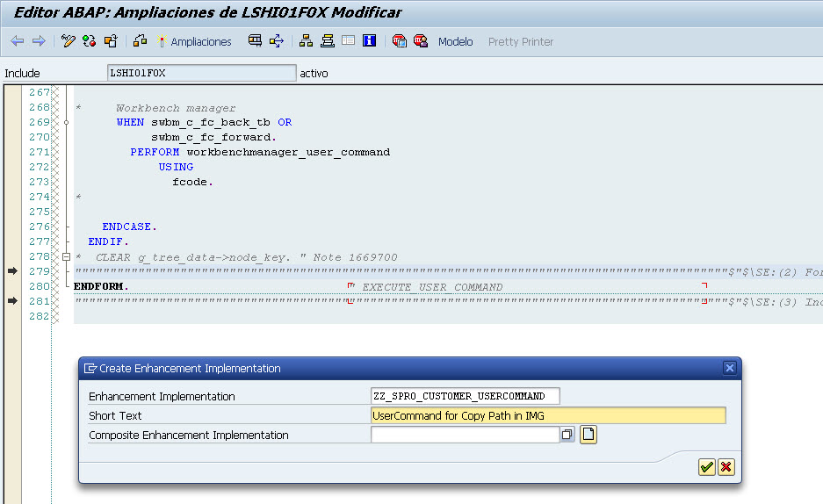Click the Modelo button
Image resolution: width=823 pixels, height=504 pixels.
[x=456, y=42]
